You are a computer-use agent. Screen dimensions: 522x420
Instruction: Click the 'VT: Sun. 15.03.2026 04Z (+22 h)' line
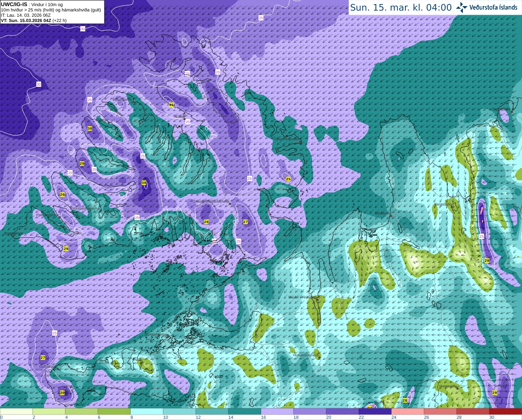tap(33, 20)
